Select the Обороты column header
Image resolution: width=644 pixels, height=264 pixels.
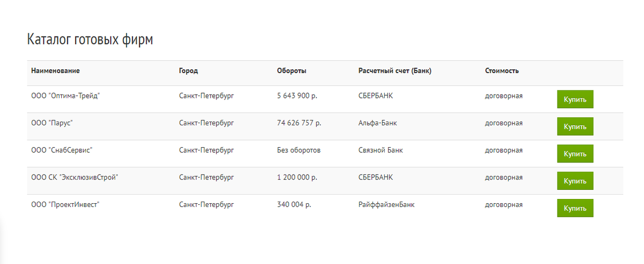tap(292, 71)
